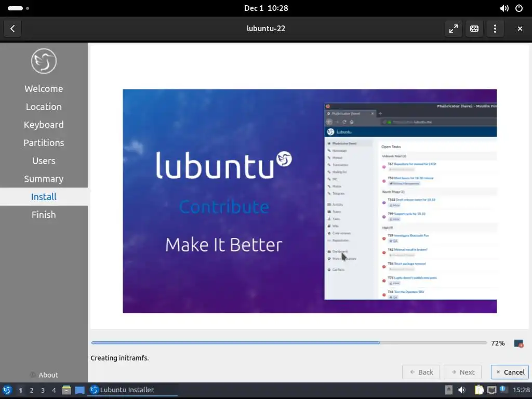Click the 72% progress label
The height and width of the screenshot is (399, 532).
coord(498,343)
